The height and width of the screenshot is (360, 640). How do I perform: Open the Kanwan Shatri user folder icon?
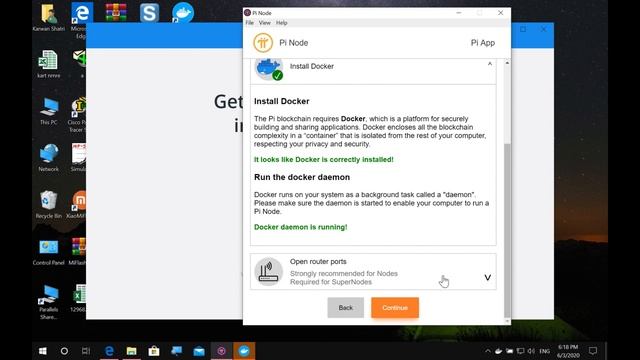click(49, 18)
